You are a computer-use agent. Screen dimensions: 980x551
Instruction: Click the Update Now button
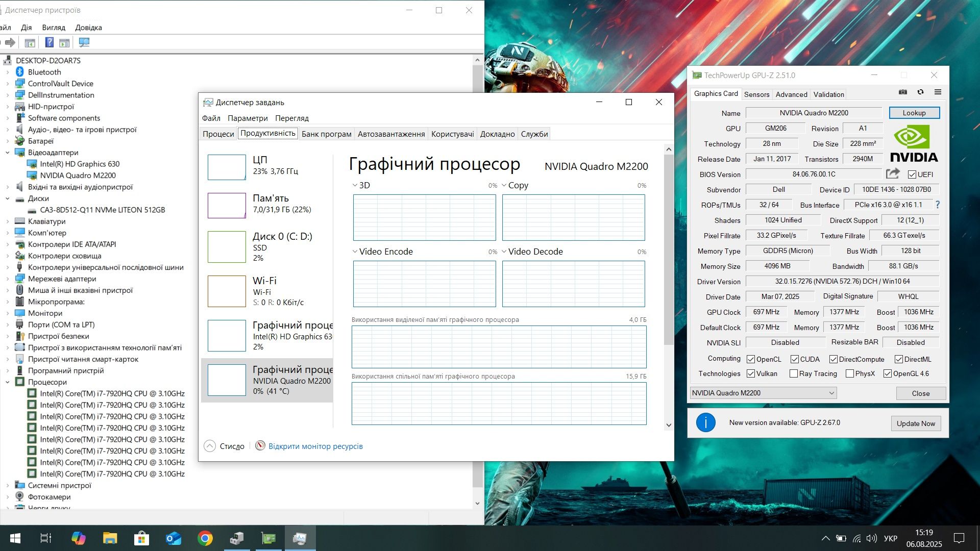coord(916,423)
